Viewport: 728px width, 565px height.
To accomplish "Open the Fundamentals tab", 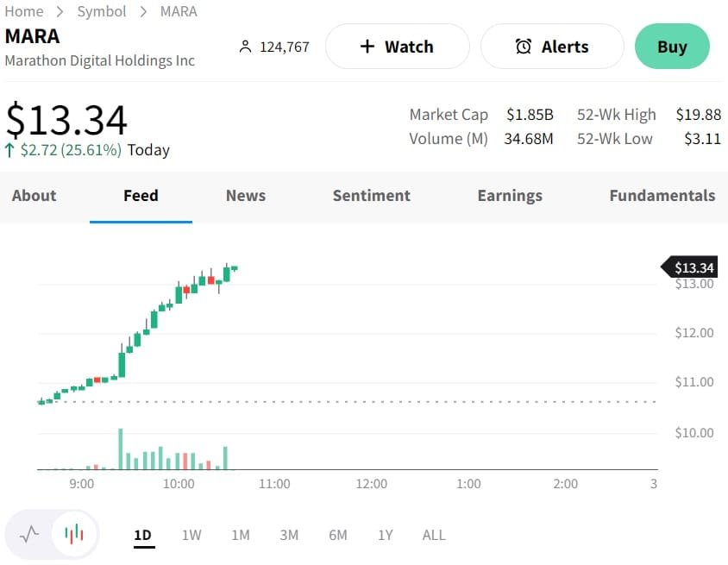I will [662, 196].
